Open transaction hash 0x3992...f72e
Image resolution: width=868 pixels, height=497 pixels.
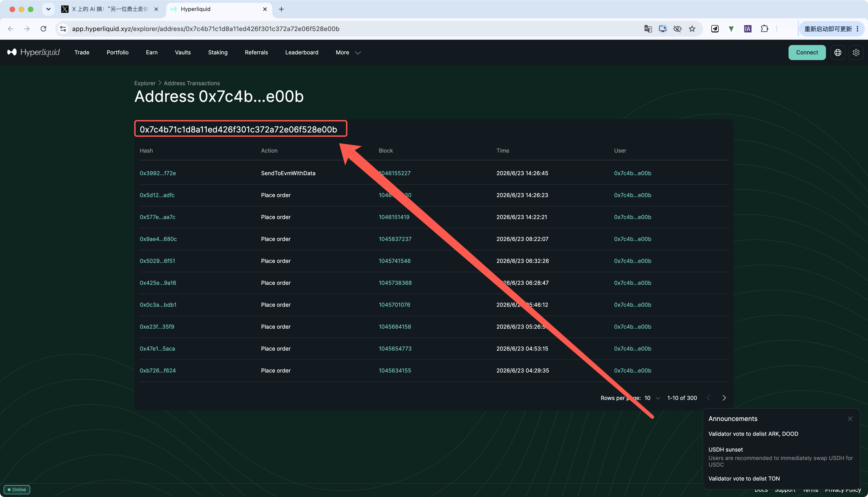coord(158,173)
